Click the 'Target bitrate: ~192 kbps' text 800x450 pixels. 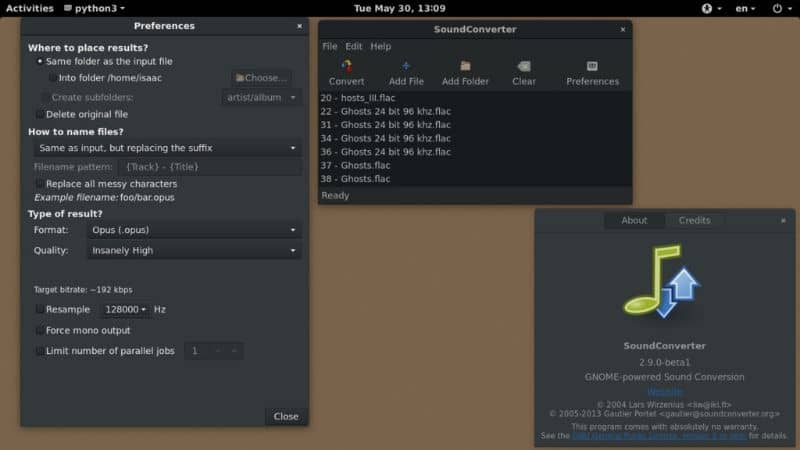(x=83, y=290)
